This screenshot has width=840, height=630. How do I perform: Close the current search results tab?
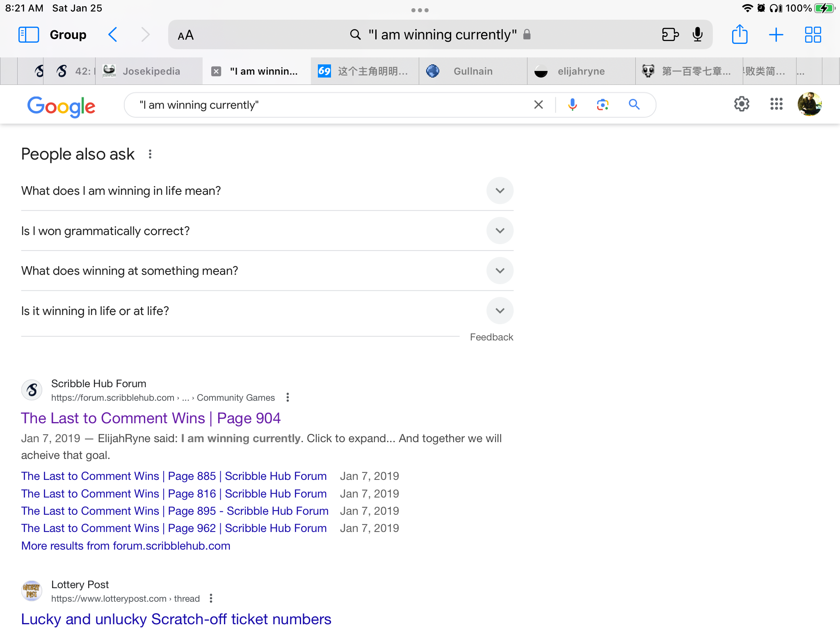pyautogui.click(x=216, y=71)
